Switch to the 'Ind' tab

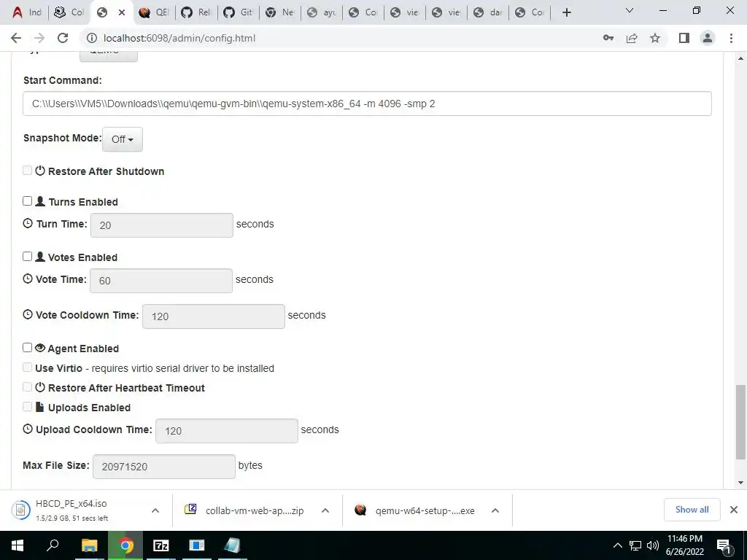click(x=27, y=12)
